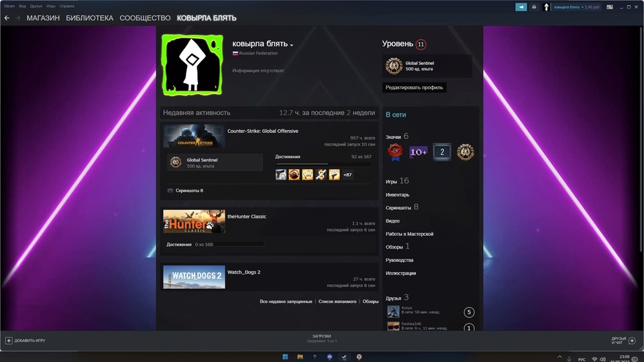This screenshot has height=362, width=644.
Task: Open the Игры 16 link
Action: [x=397, y=181]
